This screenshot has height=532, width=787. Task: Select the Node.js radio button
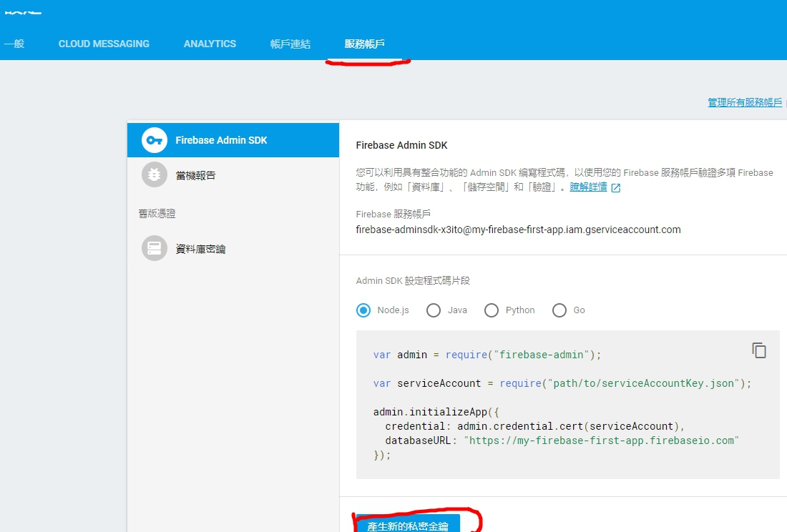pos(363,310)
